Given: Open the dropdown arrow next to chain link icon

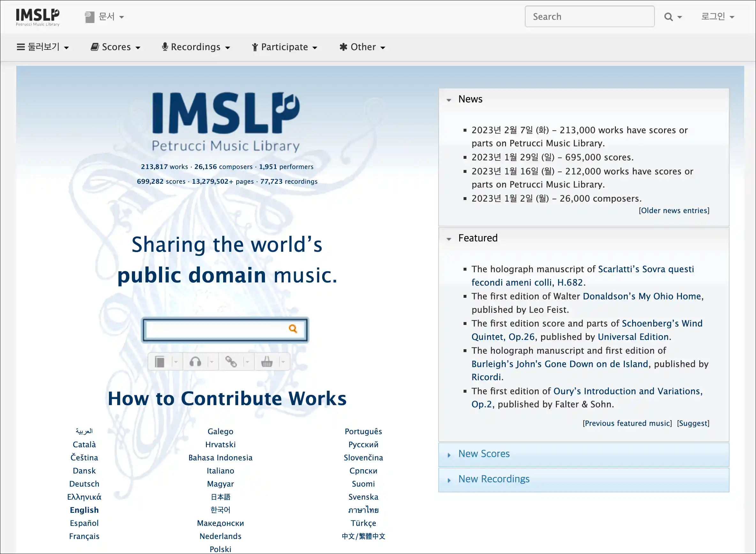Looking at the screenshot, I should coord(247,362).
